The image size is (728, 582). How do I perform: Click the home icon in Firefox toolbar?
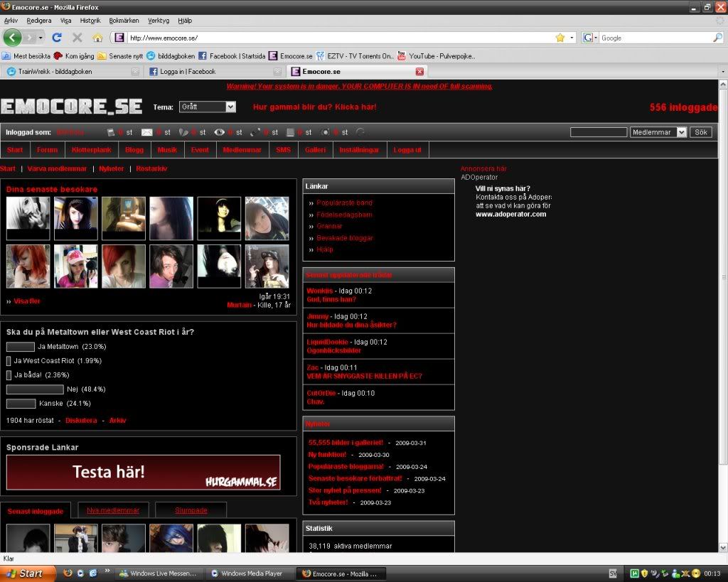[x=97, y=38]
